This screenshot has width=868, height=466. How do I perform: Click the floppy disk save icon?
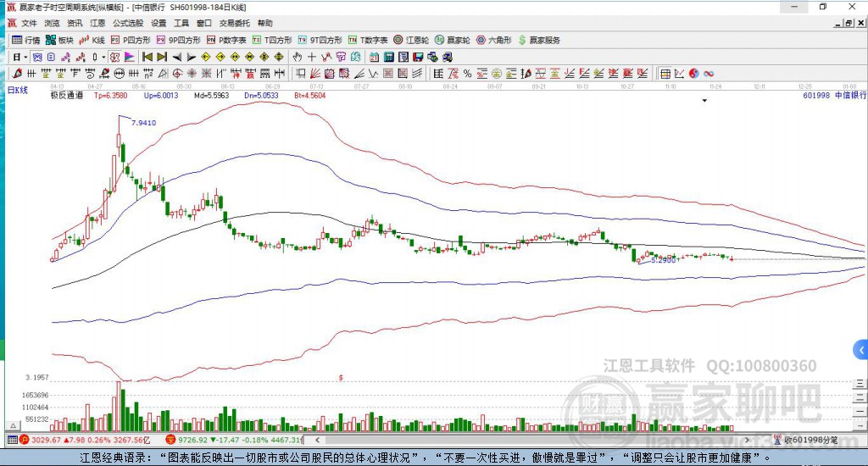pos(418,57)
